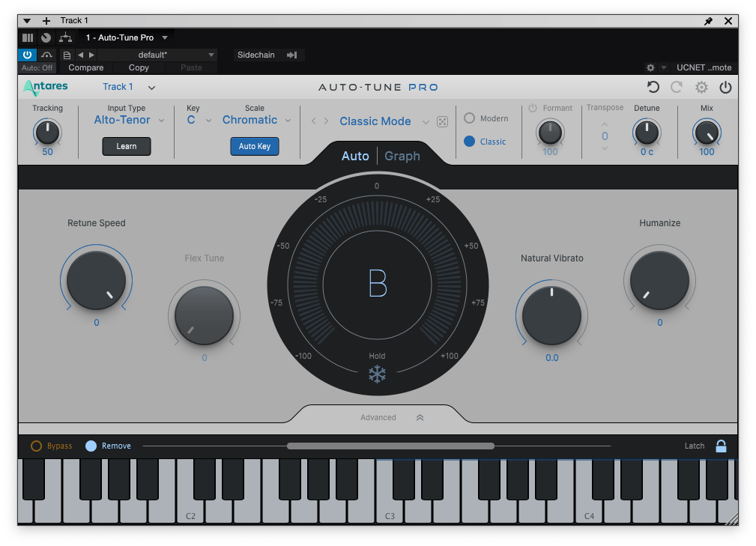
Task: Select Remove keyboard mode
Action: (91, 446)
